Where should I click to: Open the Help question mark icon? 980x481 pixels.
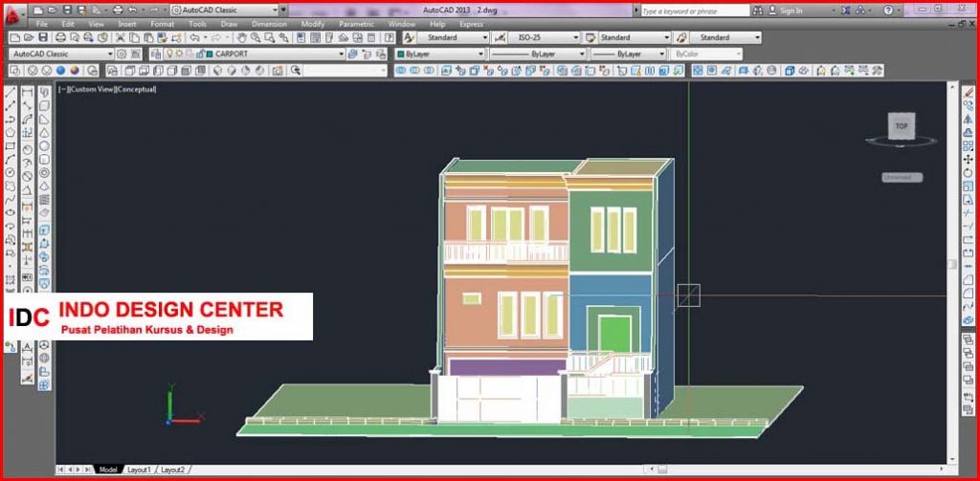click(390, 38)
